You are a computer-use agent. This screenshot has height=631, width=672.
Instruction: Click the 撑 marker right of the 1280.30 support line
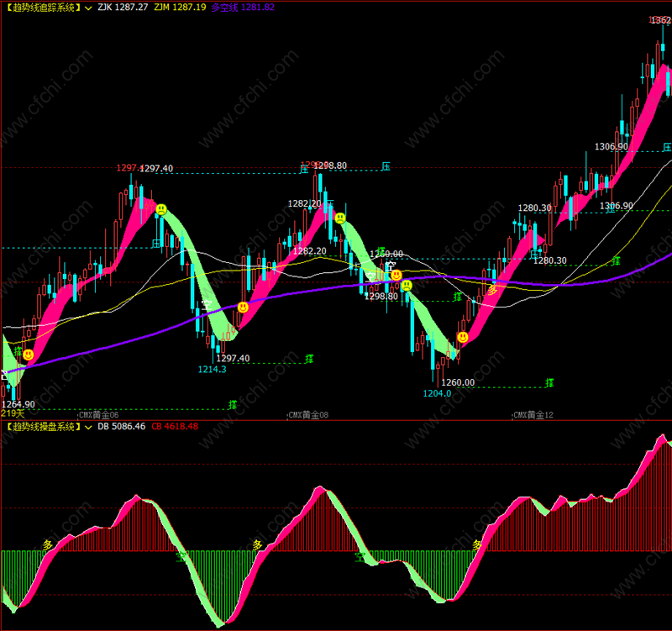[616, 260]
